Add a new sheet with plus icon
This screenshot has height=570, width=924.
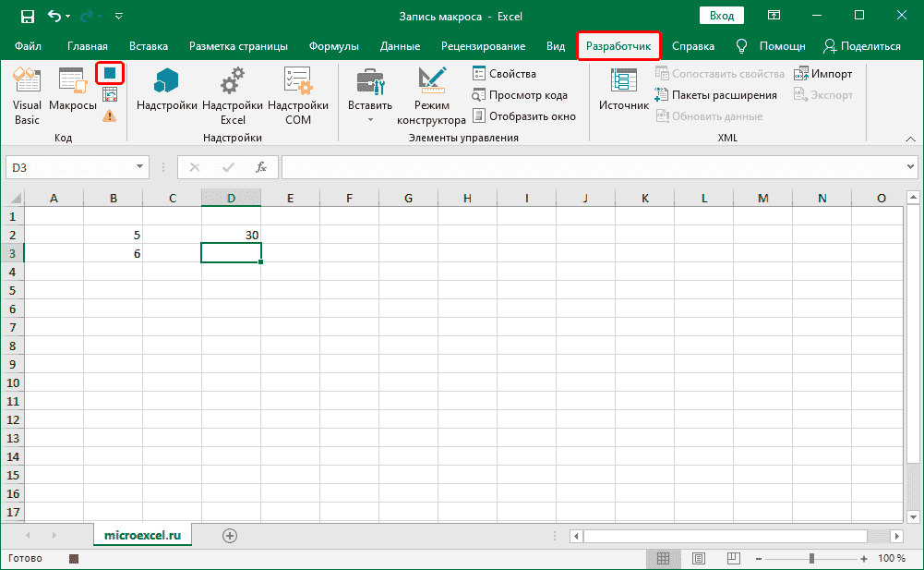230,535
